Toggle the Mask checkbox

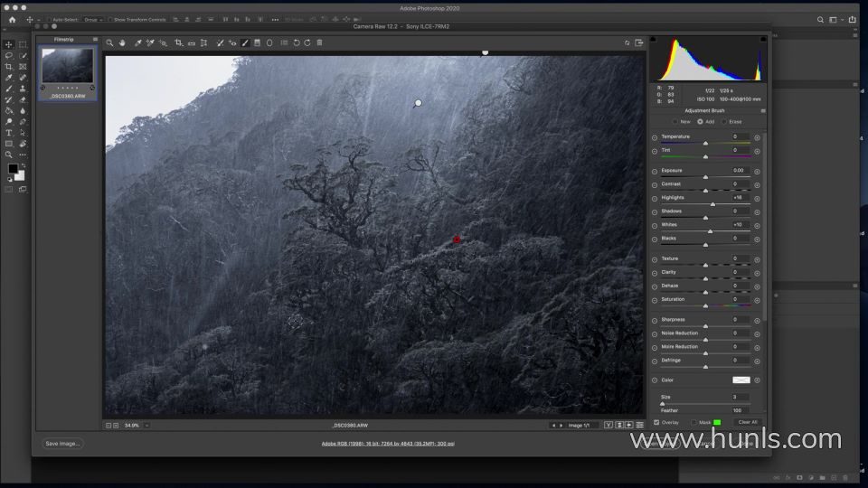point(693,422)
